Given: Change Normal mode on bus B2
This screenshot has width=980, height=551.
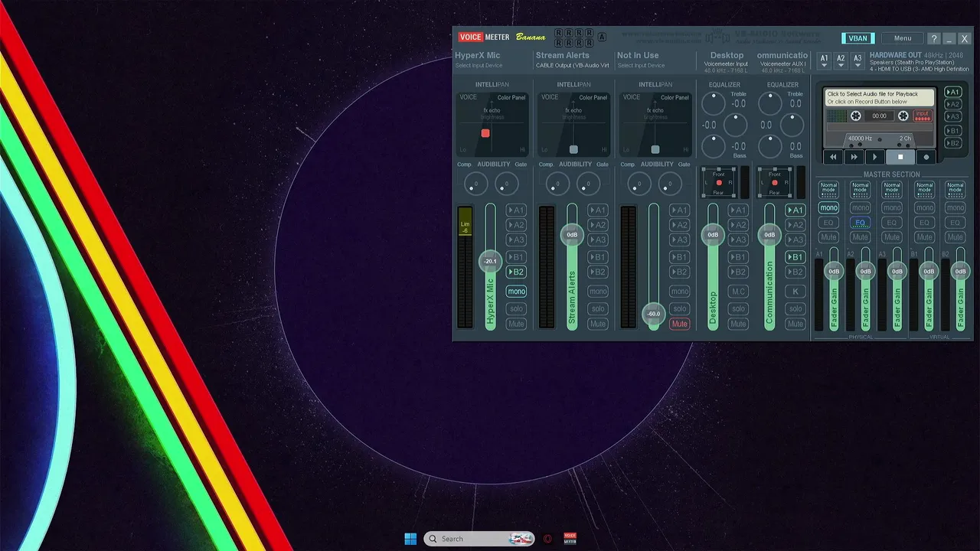Looking at the screenshot, I should [x=955, y=190].
